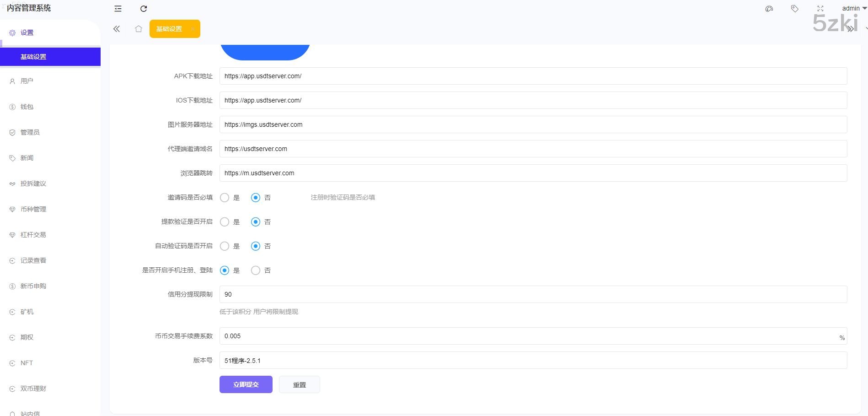The height and width of the screenshot is (416, 868).
Task: Open the 基础设置 sidebar item
Action: [33, 57]
